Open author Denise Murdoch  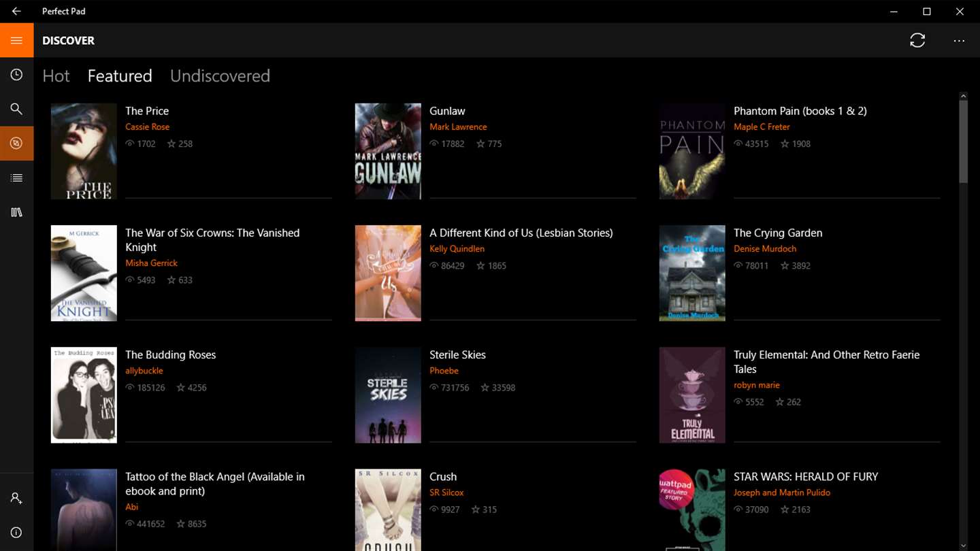(765, 248)
